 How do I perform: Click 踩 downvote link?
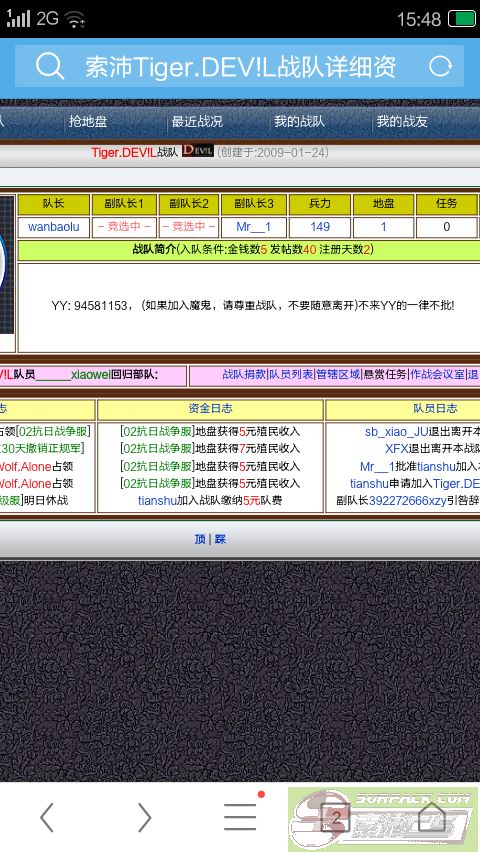click(220, 539)
